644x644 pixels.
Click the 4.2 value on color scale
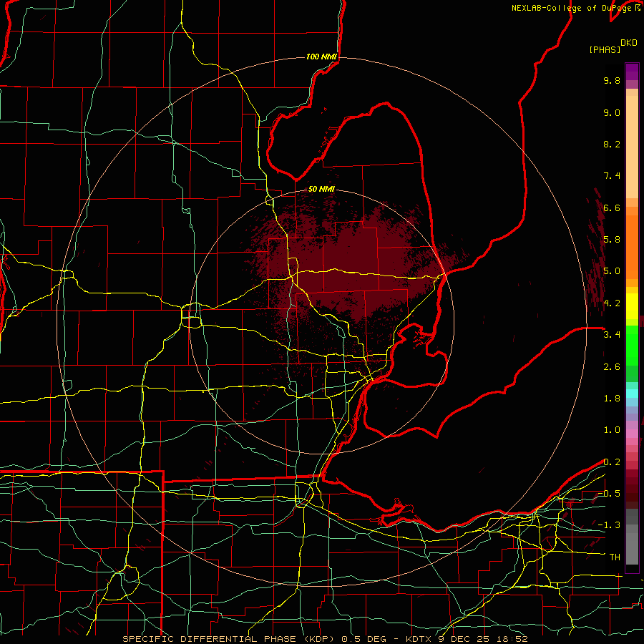pos(612,303)
